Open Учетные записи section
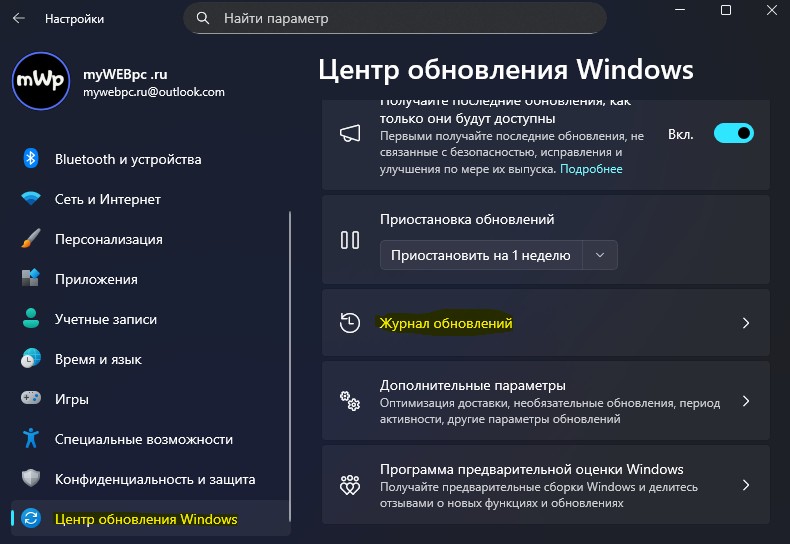 pos(150,319)
